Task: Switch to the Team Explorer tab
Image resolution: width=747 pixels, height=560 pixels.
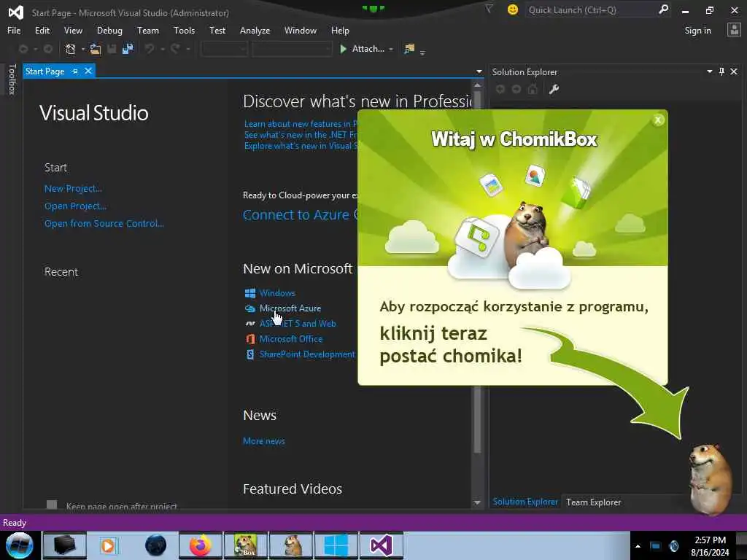Action: click(593, 502)
